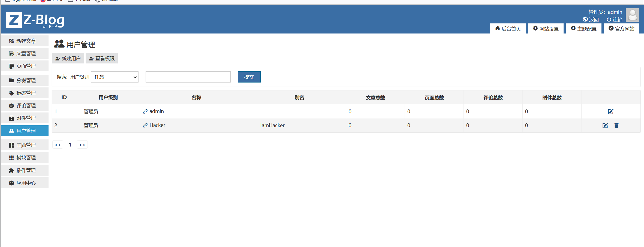Click the 附件总数 column header

tap(552, 97)
